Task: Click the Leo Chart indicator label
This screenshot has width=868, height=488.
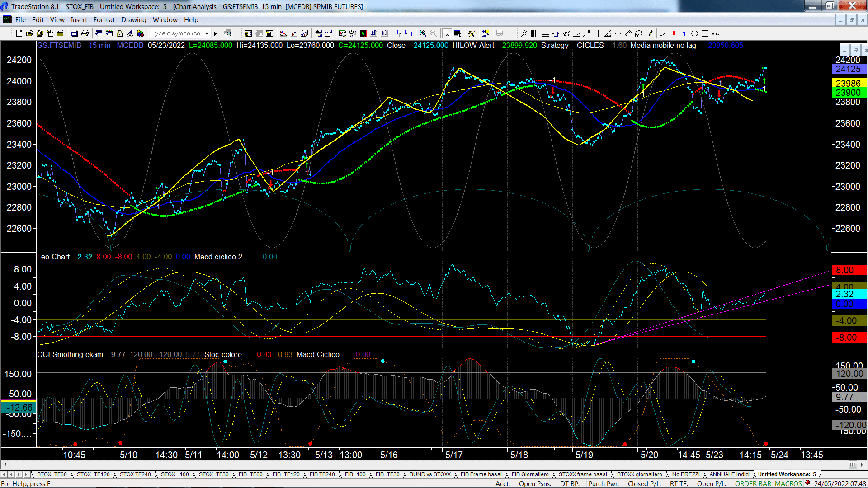Action: coord(53,257)
